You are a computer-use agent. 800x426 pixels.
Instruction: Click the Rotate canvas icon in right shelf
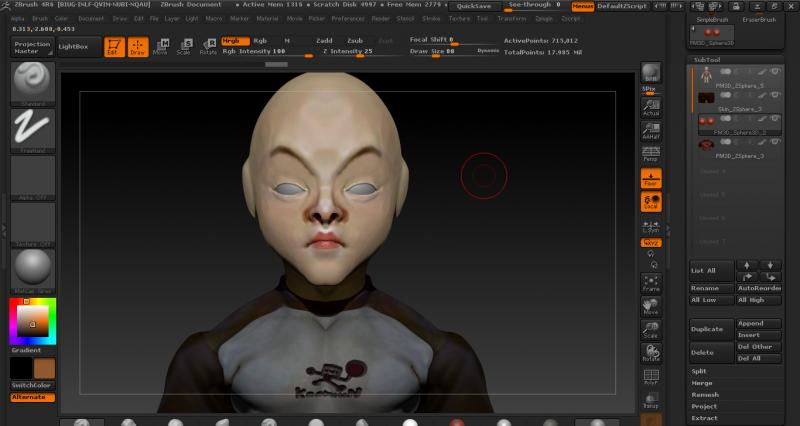coord(651,353)
